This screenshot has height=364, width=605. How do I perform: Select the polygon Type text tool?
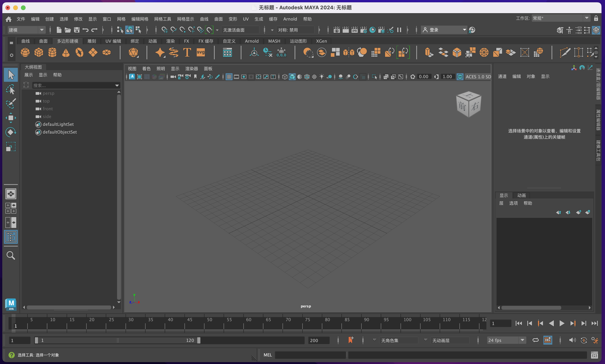point(187,52)
